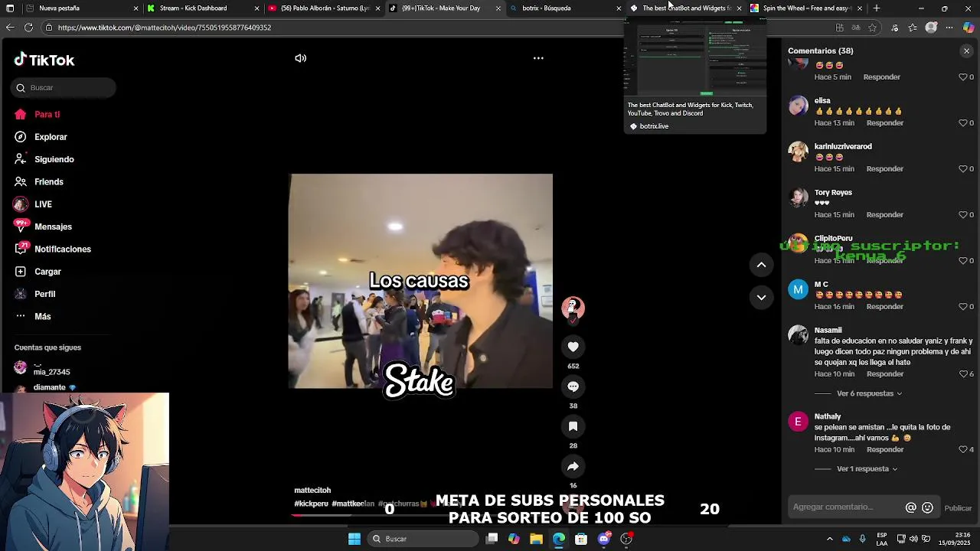Viewport: 980px width, 551px height.
Task: Reply to Nathaly's comment
Action: tap(885, 449)
